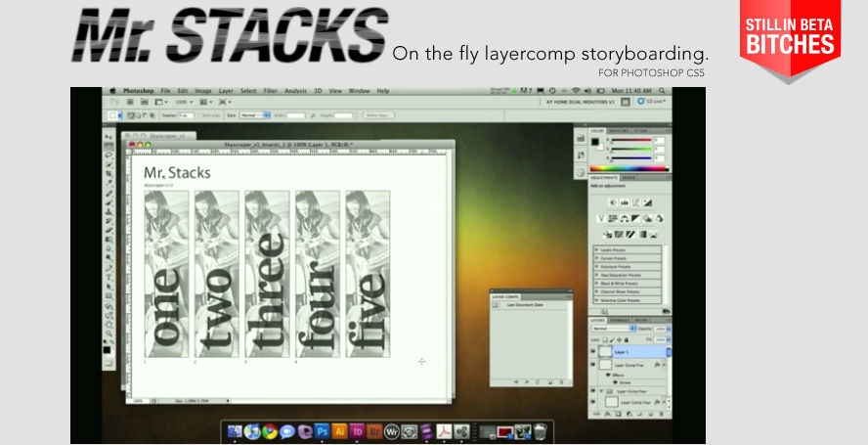Click the Exposure adjustment icon
This screenshot has width=868, height=445.
pyautogui.click(x=648, y=202)
